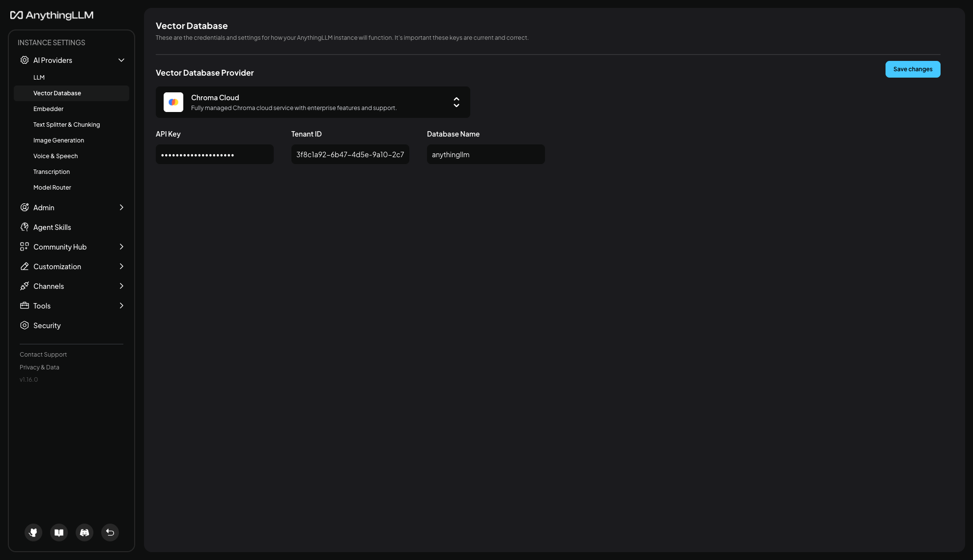Viewport: 973px width, 560px height.
Task: Click the API Key input field
Action: tap(215, 154)
